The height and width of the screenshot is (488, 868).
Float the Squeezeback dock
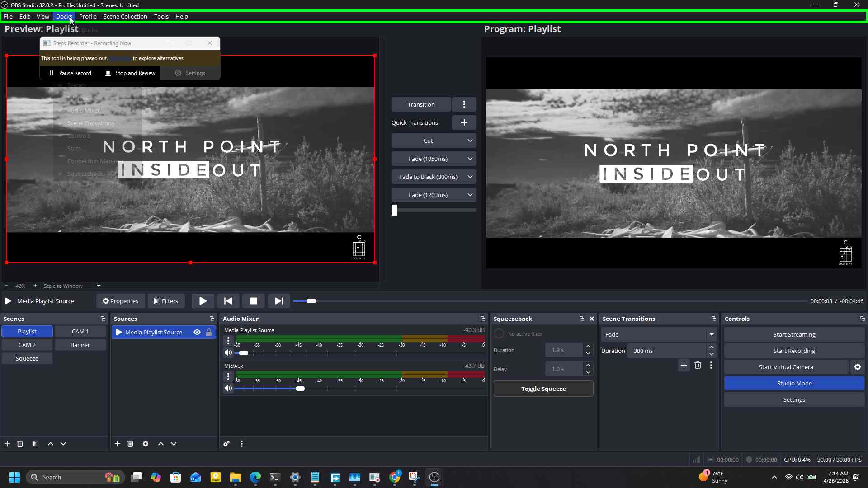[x=582, y=319]
